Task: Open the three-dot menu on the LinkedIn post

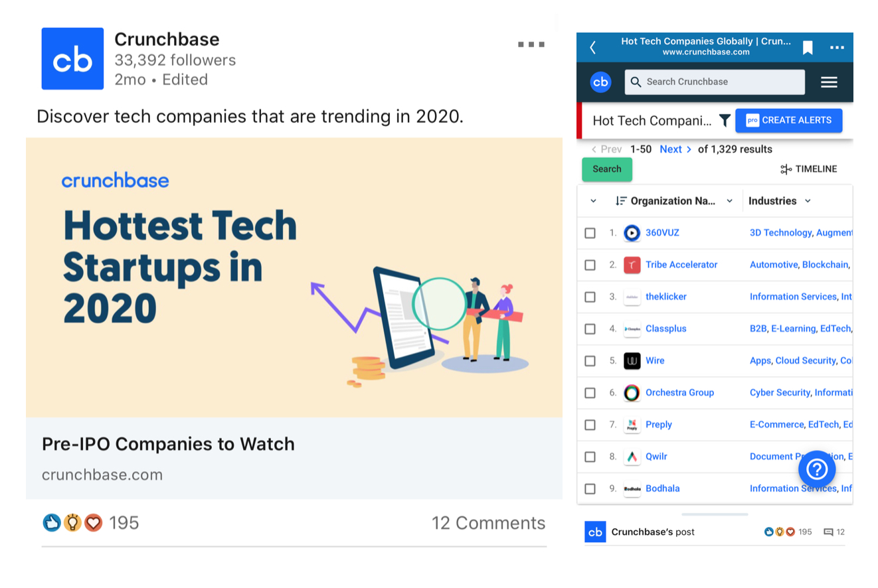Action: coord(531,44)
